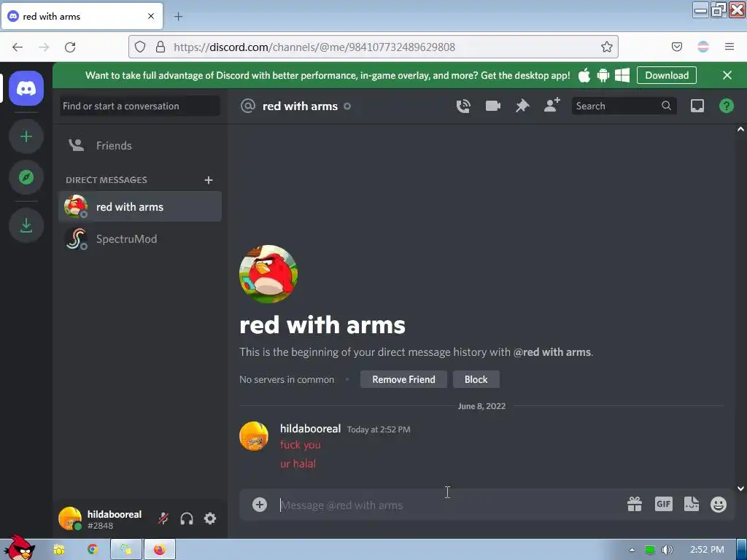This screenshot has height=560, width=747.
Task: Explore public servers compass icon
Action: (26, 177)
